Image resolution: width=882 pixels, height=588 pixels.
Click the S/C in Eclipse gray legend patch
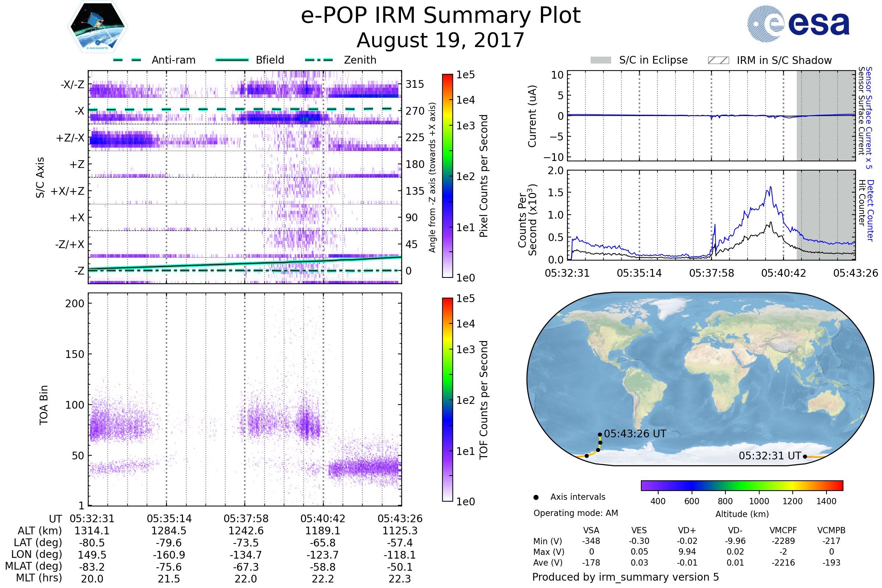pos(600,60)
